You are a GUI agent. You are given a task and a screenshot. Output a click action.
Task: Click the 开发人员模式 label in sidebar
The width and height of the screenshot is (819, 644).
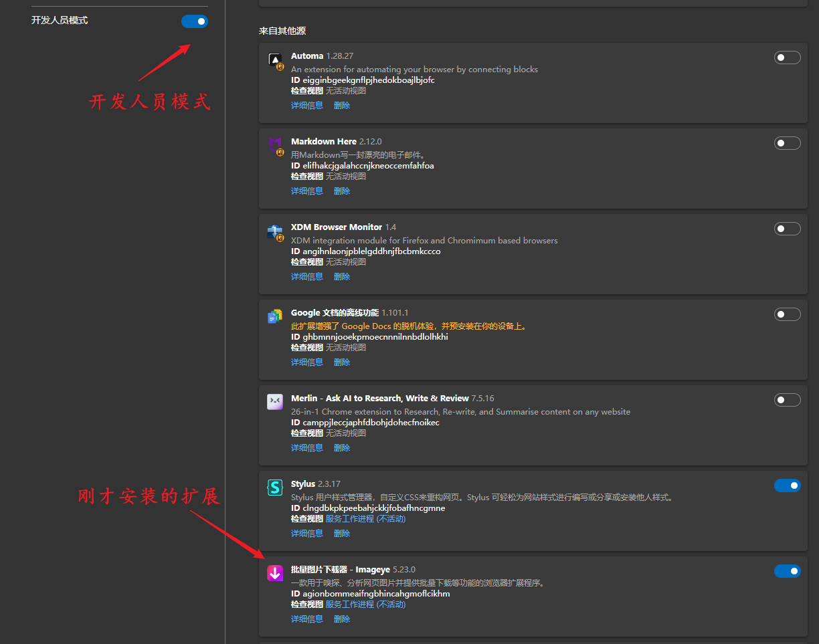coord(60,21)
